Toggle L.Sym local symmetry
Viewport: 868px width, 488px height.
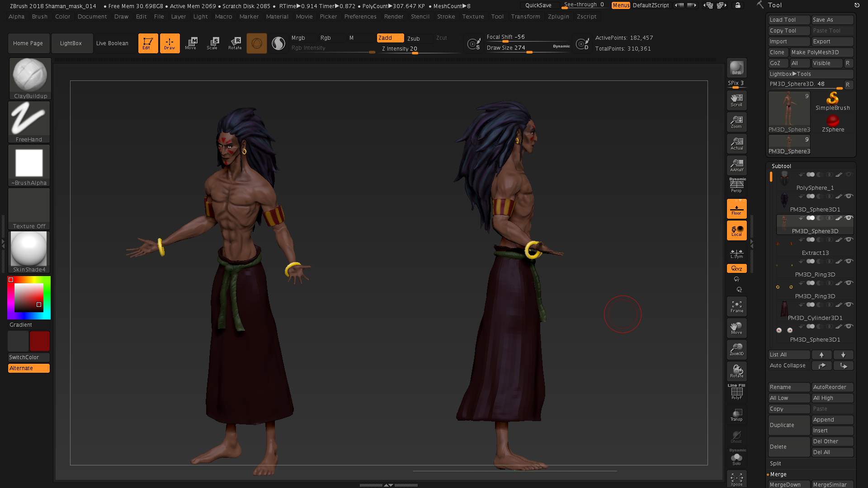(x=736, y=254)
